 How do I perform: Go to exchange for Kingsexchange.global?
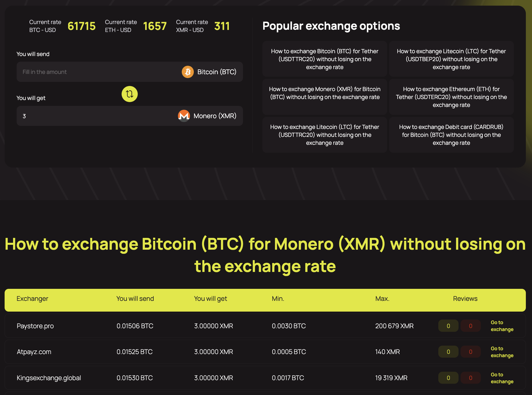pos(502,378)
